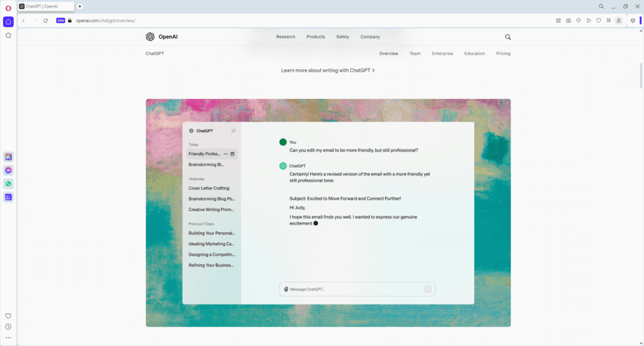Open the sidebar heart icon at the bottom
The height and width of the screenshot is (346, 644).
tap(8, 316)
